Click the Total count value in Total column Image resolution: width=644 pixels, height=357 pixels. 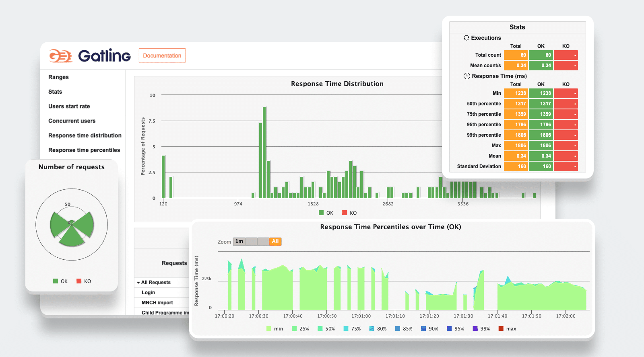pyautogui.click(x=516, y=55)
